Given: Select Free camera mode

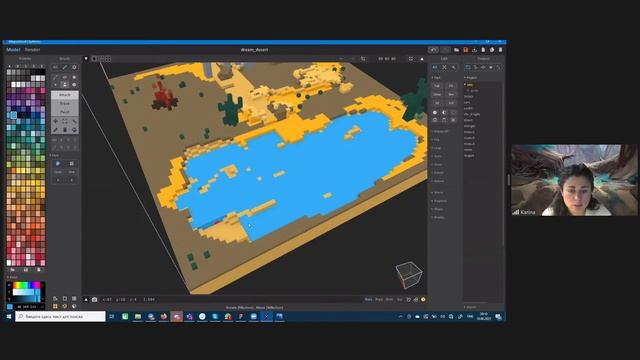Looking at the screenshot, I should coord(379,300).
